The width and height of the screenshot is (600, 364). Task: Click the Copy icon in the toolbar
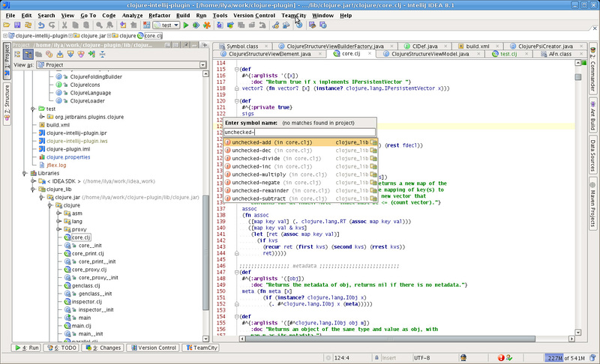click(x=76, y=25)
